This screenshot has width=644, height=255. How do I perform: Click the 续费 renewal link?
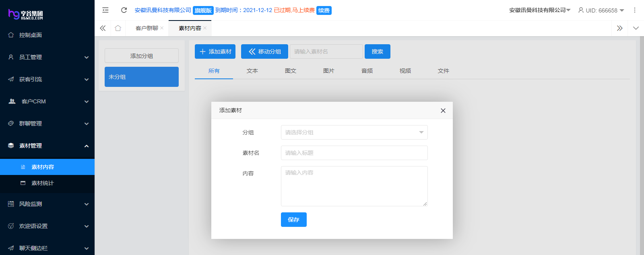click(x=324, y=10)
